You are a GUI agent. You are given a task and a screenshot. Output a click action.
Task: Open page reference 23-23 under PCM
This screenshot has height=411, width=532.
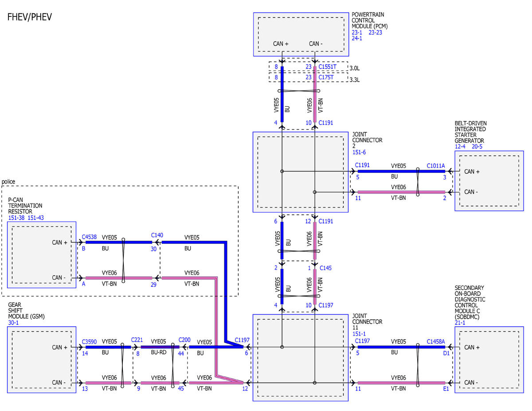[376, 32]
